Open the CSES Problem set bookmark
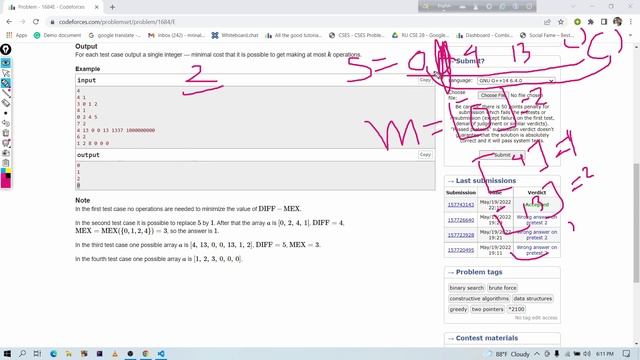Screen dimensions: 640x360 (x=357, y=36)
